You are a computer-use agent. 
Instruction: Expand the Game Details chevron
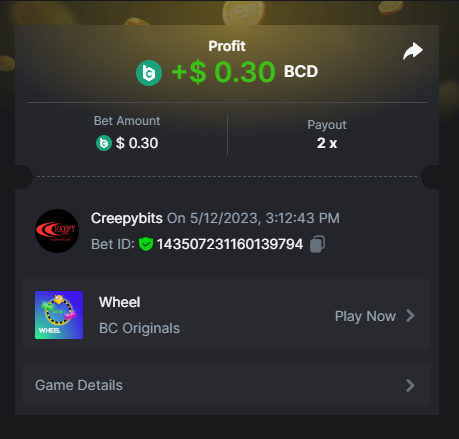point(411,385)
